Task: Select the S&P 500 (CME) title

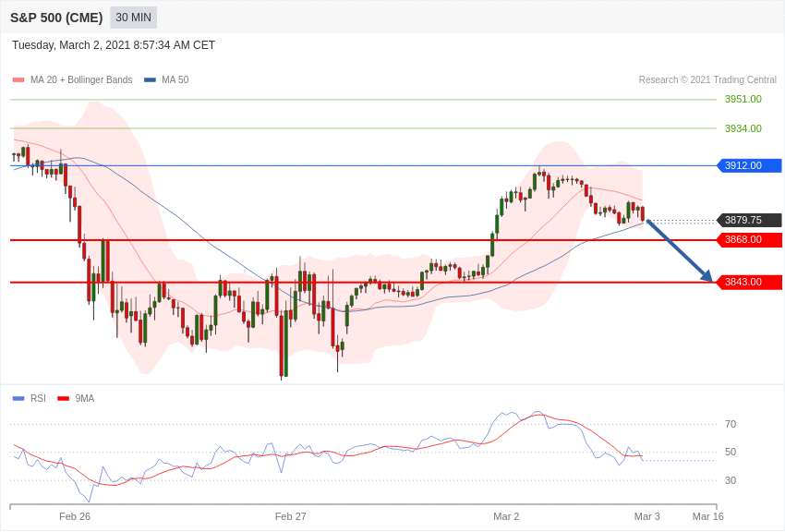Action: point(56,18)
